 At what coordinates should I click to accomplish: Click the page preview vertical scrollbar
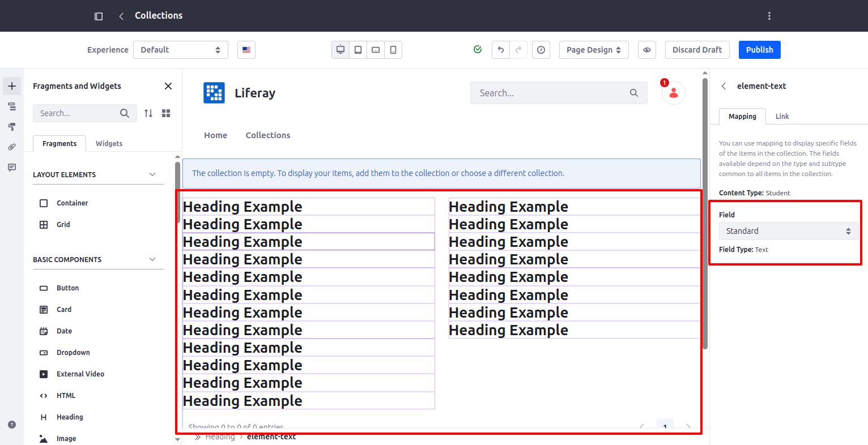pyautogui.click(x=705, y=213)
